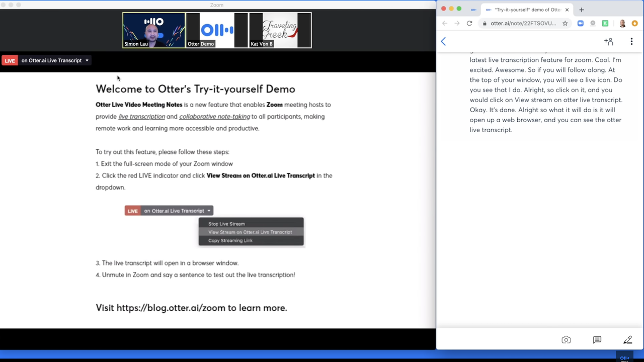The image size is (644, 362).
Task: Bookmark page with the star icon
Action: click(565, 24)
